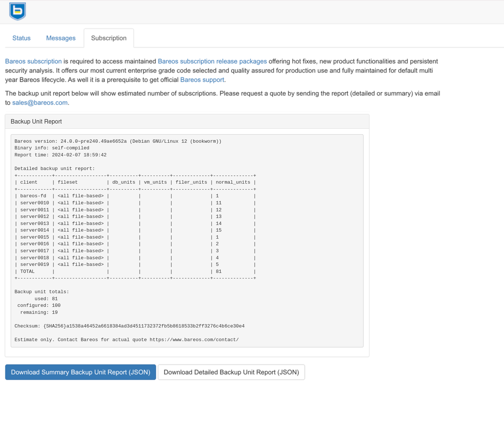Download Detailed Backup Unit Report (JSON)
504x423 pixels.
[x=231, y=372]
